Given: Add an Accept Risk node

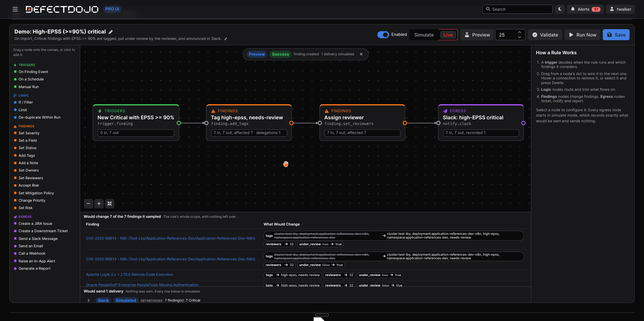Looking at the screenshot, I should click(29, 185).
